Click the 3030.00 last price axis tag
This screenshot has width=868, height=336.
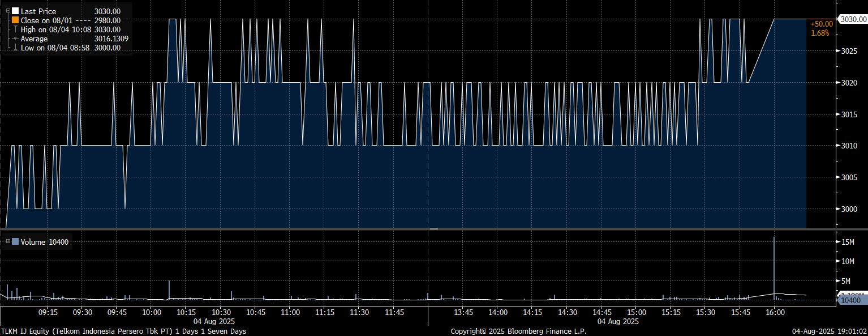tap(852, 19)
